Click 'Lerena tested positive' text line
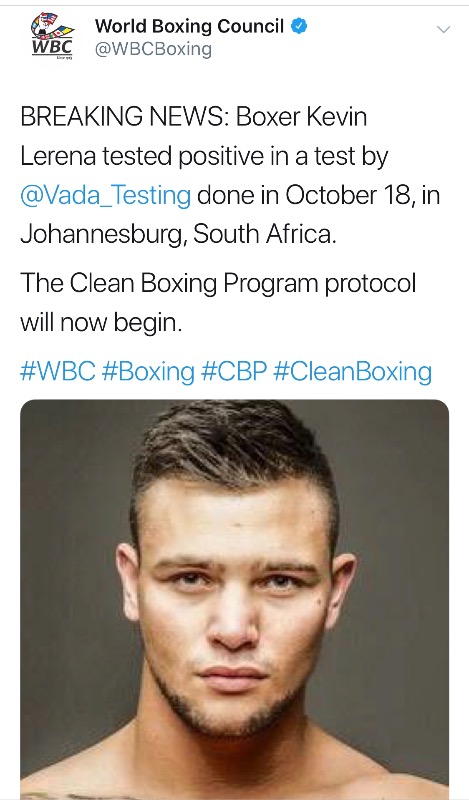The width and height of the screenshot is (469, 800). tap(204, 156)
